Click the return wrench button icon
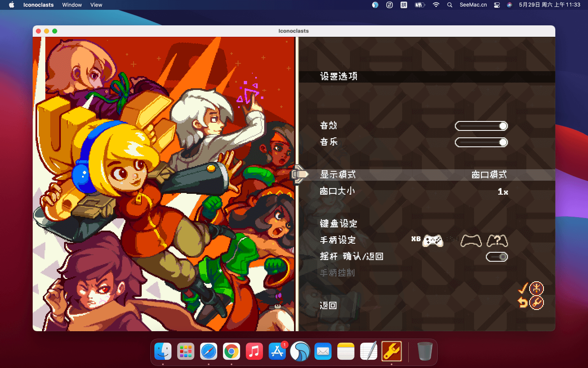Image resolution: width=588 pixels, height=368 pixels. 537,303
